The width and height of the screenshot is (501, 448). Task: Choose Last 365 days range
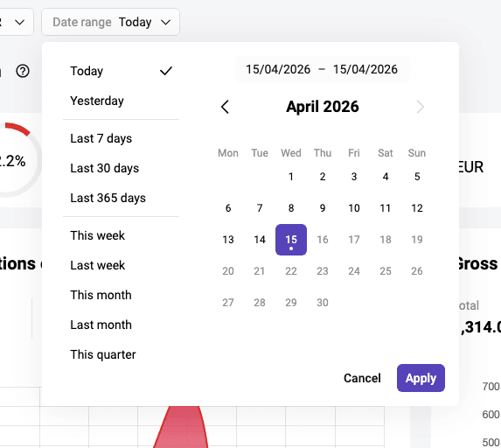point(121,198)
